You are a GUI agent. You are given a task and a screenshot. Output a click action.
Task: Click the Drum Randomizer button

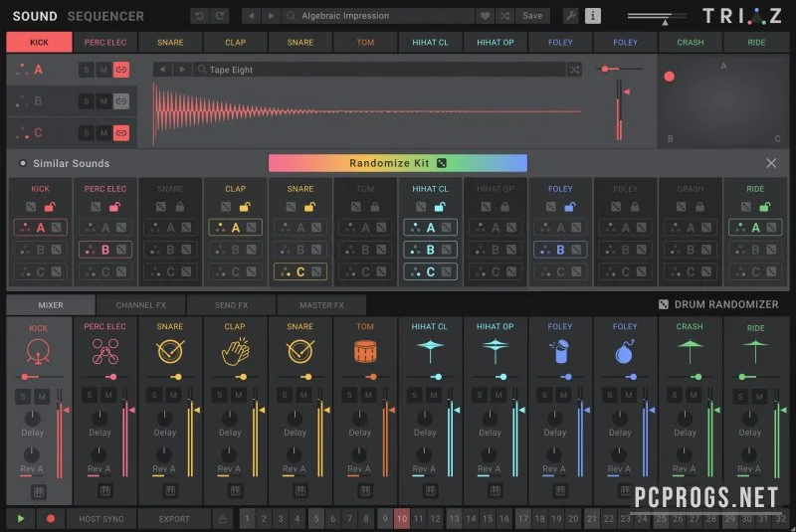click(x=718, y=304)
